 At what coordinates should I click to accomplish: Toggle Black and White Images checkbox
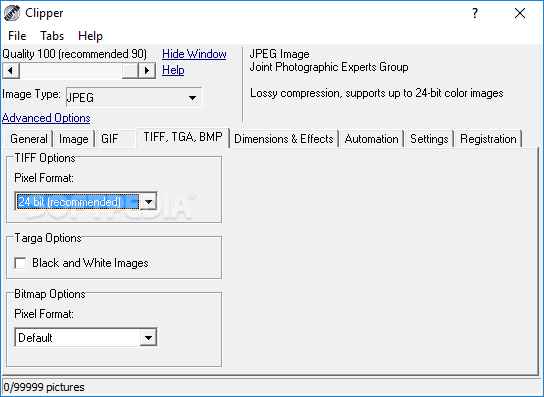20,263
